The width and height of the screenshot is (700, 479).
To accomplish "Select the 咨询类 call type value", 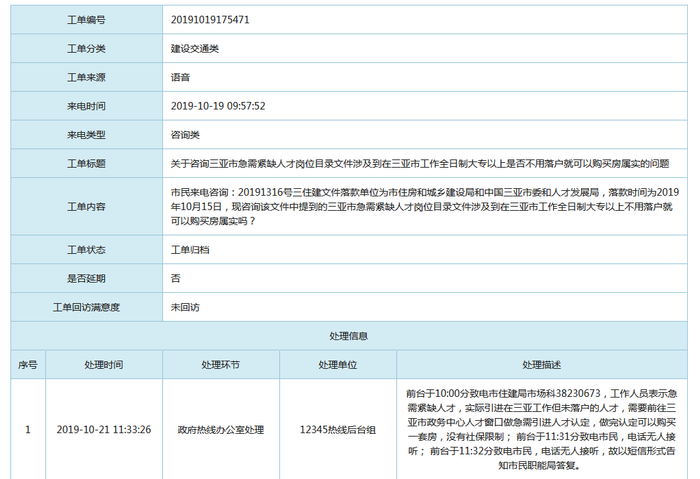I will pyautogui.click(x=185, y=135).
